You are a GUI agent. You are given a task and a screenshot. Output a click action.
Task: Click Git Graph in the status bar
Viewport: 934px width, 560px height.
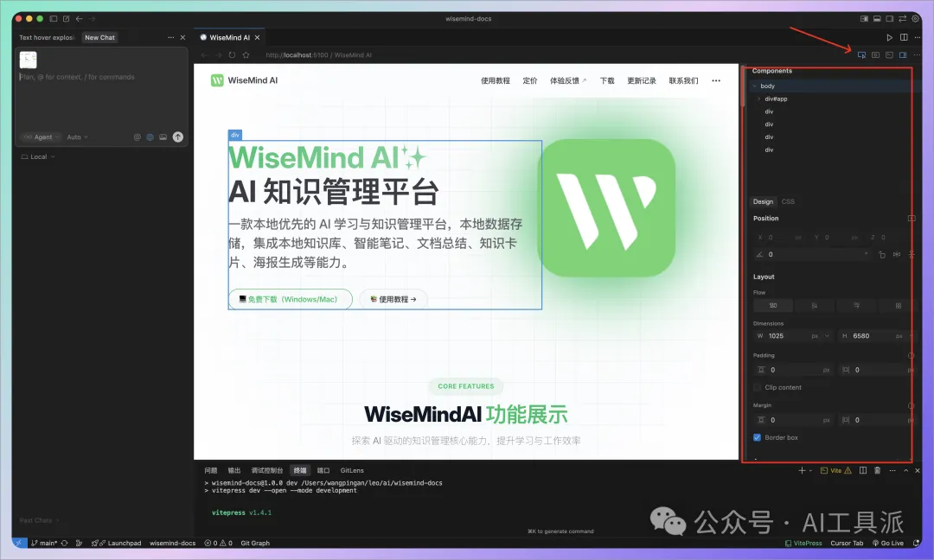tap(255, 543)
